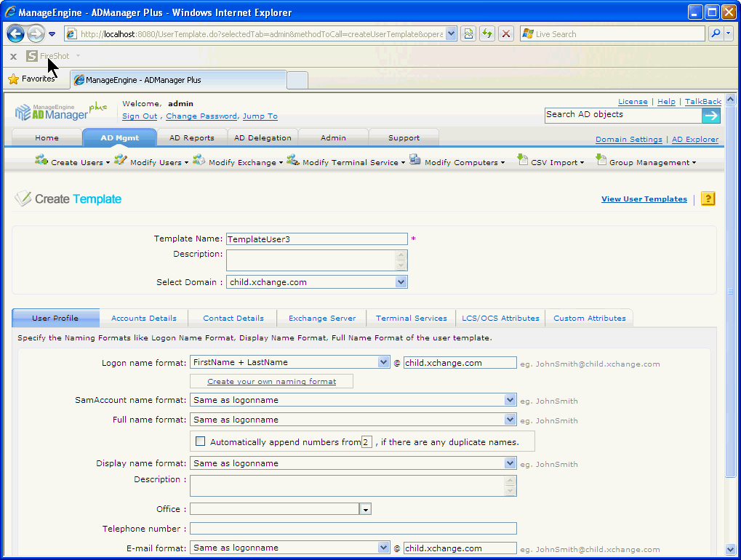Click the yellow help question icon
The image size is (741, 560).
pos(708,199)
